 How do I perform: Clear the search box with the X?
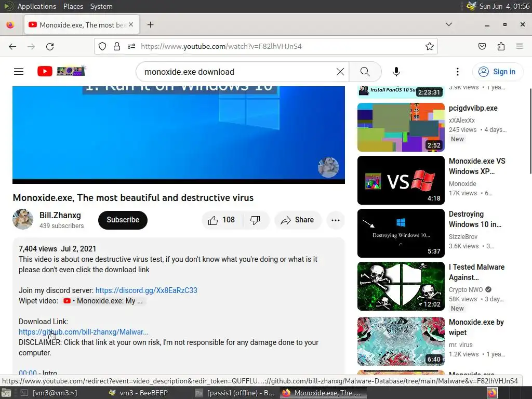click(340, 72)
